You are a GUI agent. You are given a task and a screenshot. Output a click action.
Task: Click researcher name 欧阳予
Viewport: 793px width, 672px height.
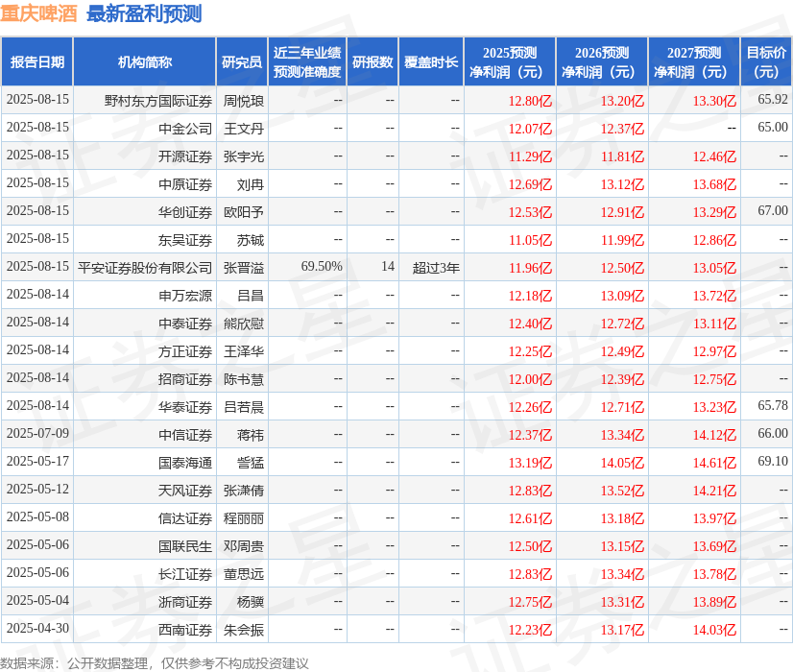tap(244, 212)
